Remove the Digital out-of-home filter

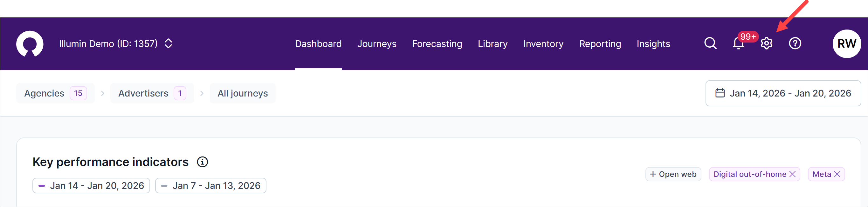793,174
